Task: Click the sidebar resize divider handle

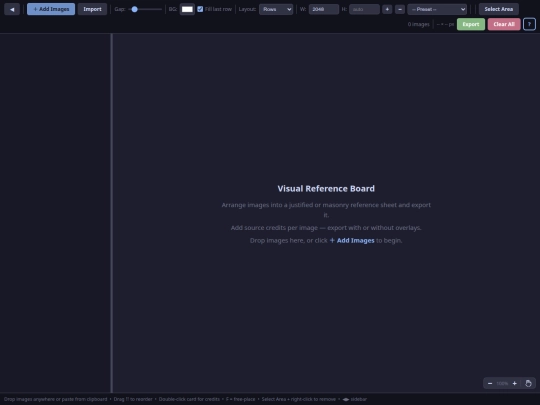Action: (x=112, y=213)
